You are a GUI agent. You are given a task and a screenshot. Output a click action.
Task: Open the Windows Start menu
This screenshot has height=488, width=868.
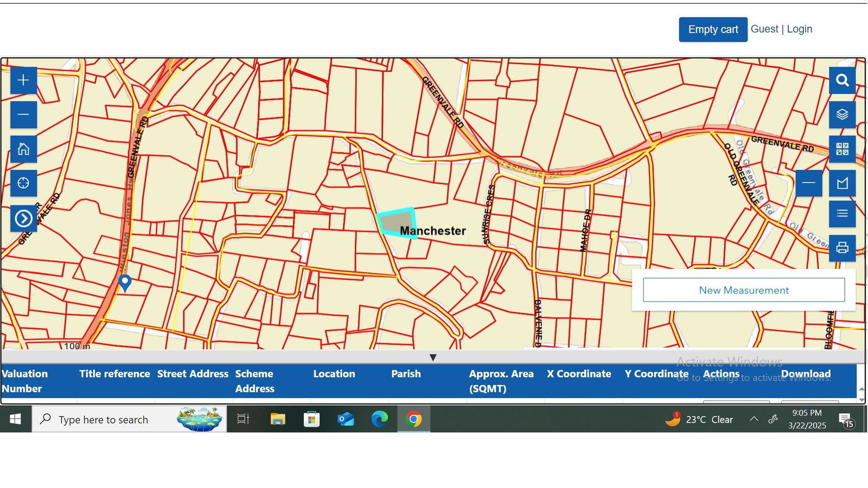[x=15, y=419]
